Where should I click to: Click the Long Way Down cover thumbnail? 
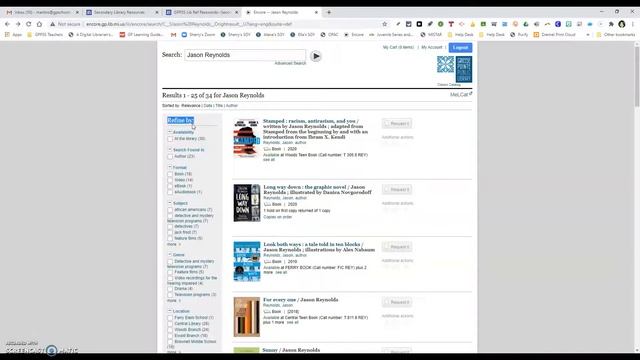pos(247,203)
